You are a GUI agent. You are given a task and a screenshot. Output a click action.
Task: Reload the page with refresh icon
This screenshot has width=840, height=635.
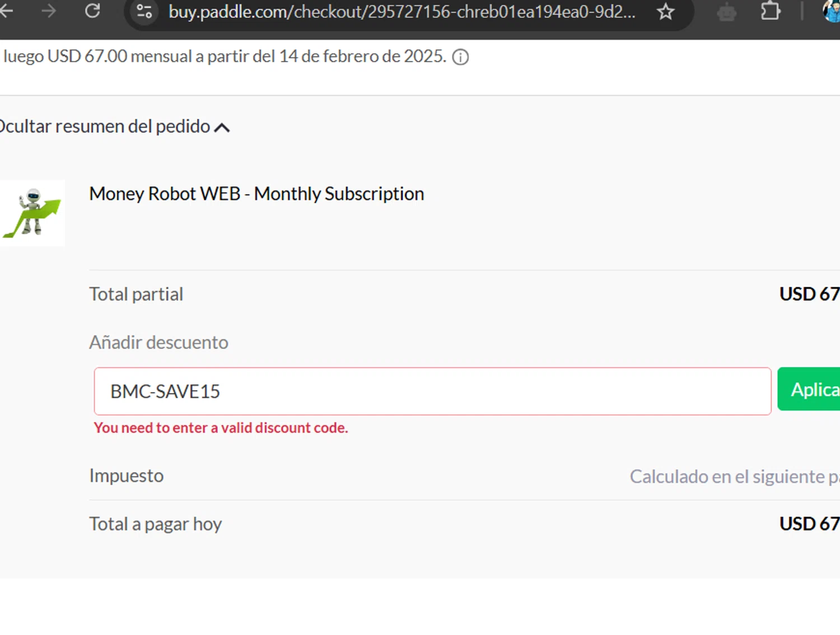pyautogui.click(x=92, y=11)
